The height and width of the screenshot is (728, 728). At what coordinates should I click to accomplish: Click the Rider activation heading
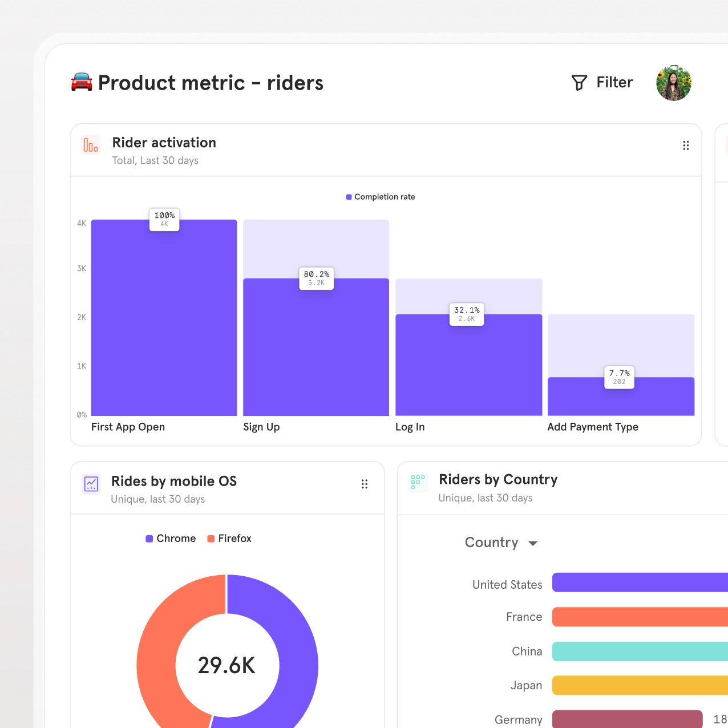164,143
